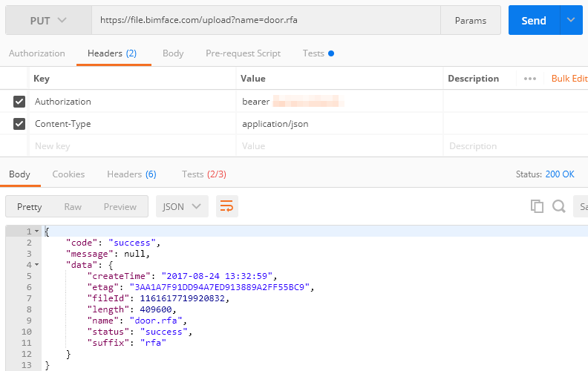The image size is (588, 371).
Task: Click the Params button
Action: tap(471, 20)
